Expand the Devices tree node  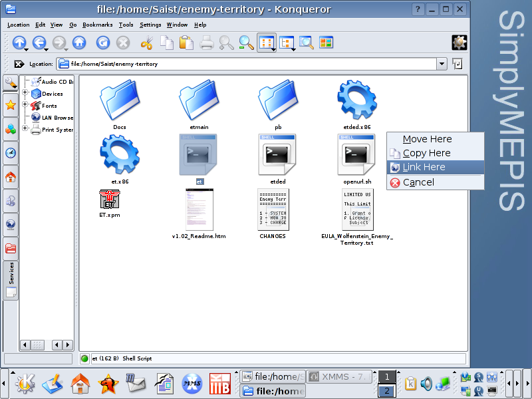click(26, 93)
